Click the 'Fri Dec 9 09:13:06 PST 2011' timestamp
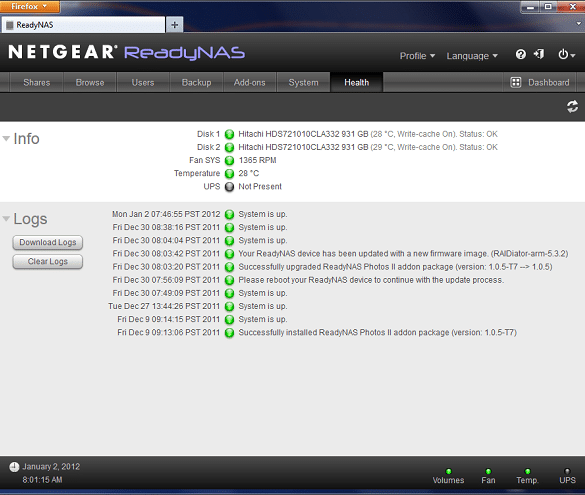The height and width of the screenshot is (495, 585). click(x=169, y=333)
